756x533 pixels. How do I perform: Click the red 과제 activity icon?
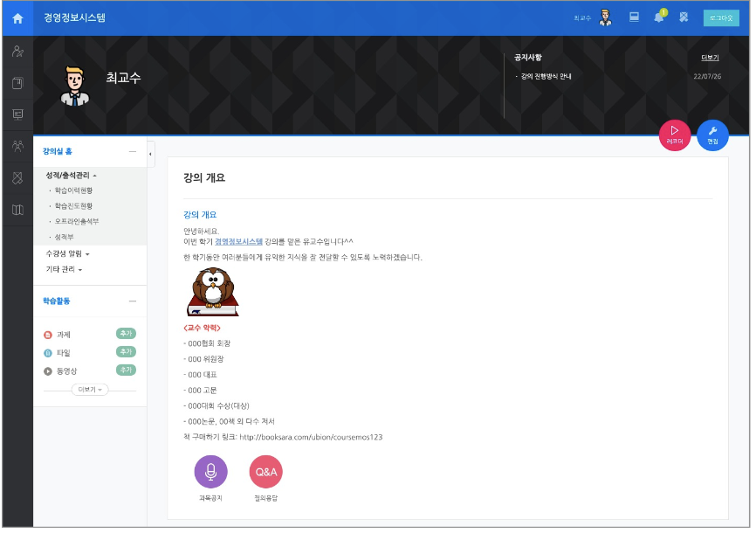(x=48, y=335)
